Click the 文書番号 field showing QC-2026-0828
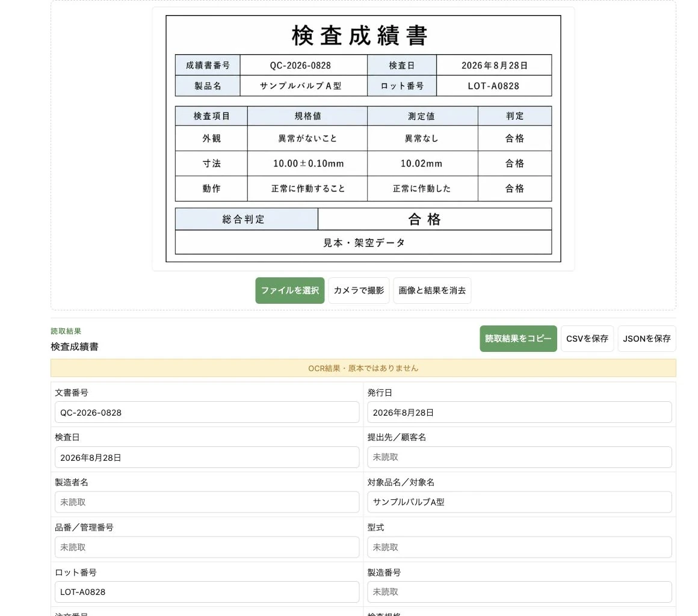The image size is (698, 616). click(x=207, y=413)
